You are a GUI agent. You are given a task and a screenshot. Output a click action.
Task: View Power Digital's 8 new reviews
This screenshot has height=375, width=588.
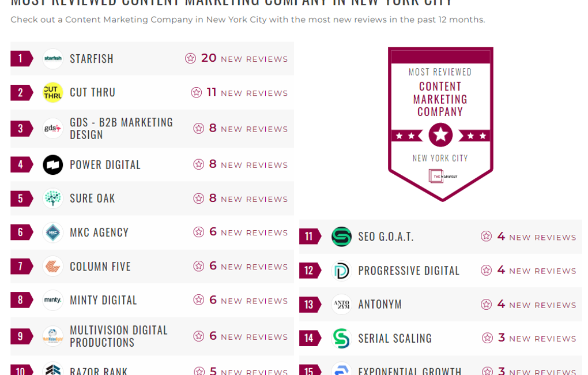[x=240, y=165]
